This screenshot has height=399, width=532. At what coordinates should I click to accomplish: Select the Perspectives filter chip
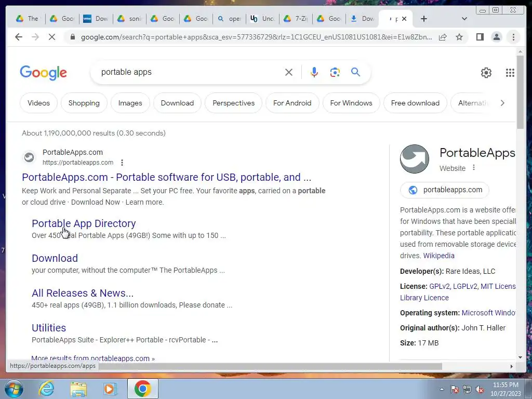(233, 103)
